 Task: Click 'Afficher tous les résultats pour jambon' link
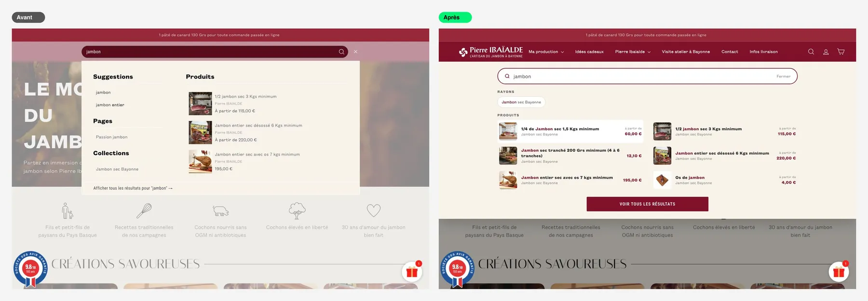[x=133, y=188]
